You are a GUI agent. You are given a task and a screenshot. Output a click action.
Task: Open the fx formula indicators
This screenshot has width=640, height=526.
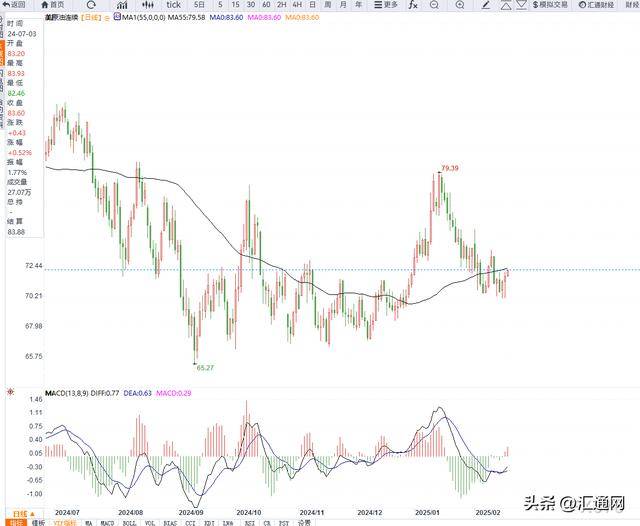click(x=413, y=5)
